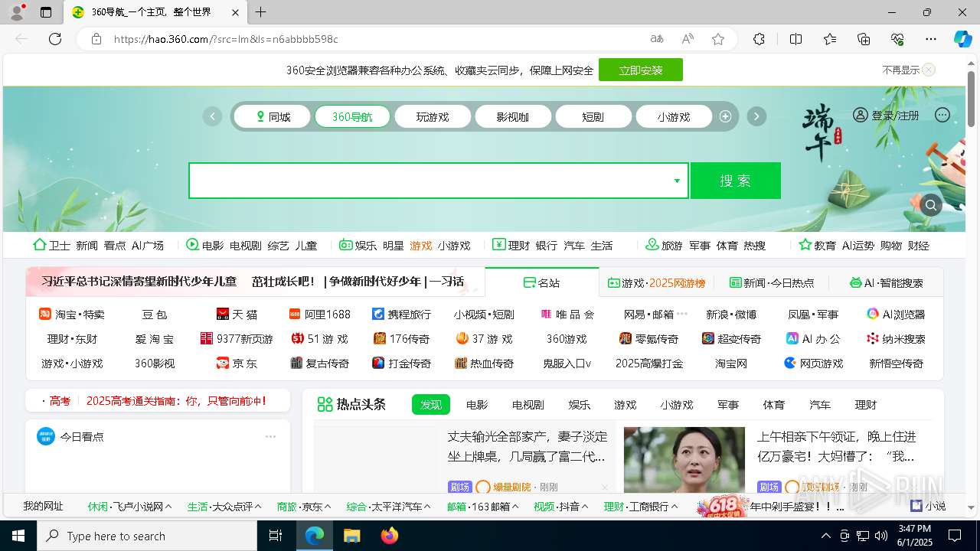
Task: Open 纳米搜索 link
Action: tap(896, 339)
